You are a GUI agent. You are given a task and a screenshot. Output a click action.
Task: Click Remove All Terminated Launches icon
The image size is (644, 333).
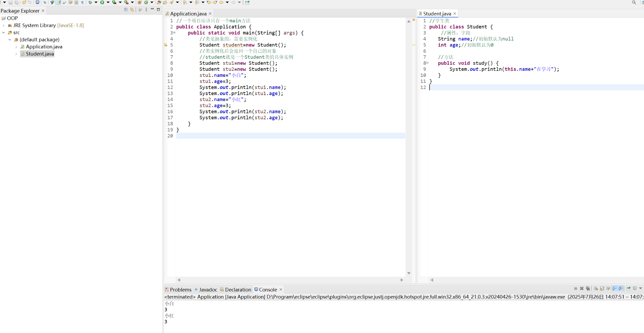tap(588, 288)
